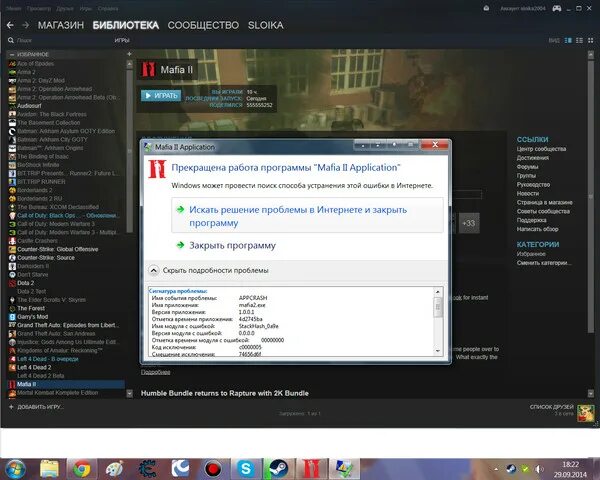Open the account sloika2004 dropdown

522,8
